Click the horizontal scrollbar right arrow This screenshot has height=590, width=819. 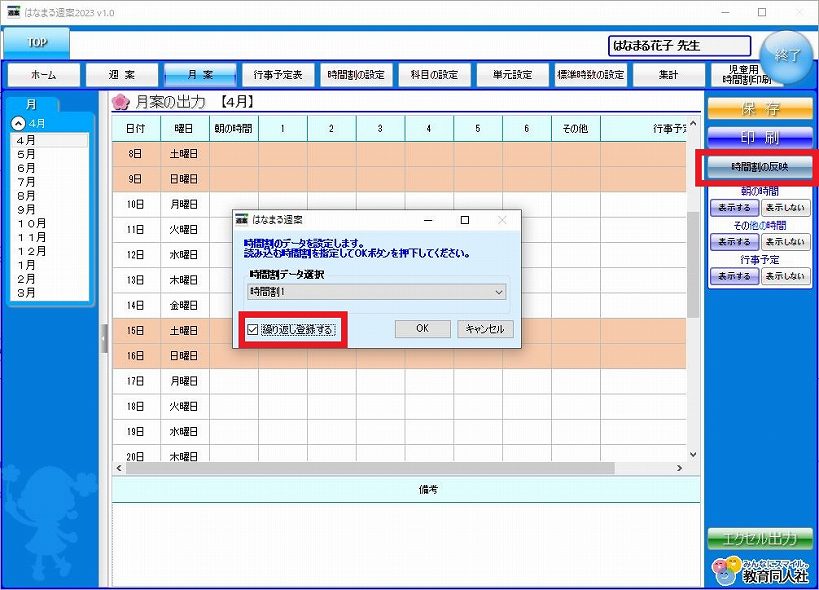click(x=680, y=468)
